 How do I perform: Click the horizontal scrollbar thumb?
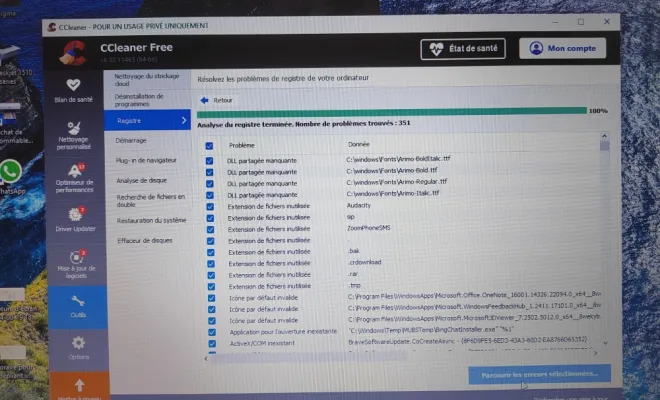pos(309,357)
